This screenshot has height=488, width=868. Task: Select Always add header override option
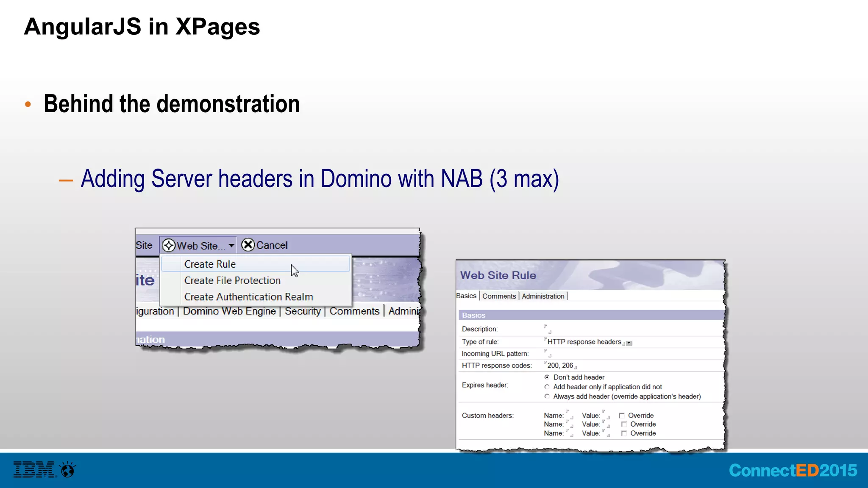(547, 396)
